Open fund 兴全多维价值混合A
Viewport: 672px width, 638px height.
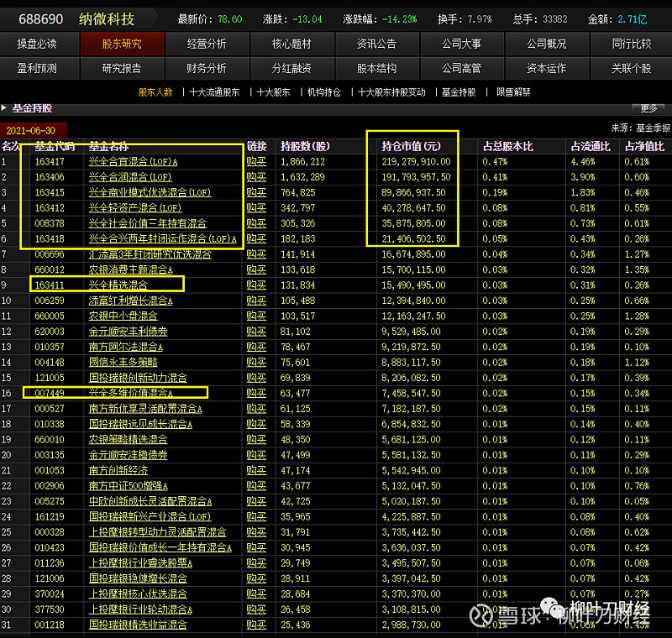point(131,394)
